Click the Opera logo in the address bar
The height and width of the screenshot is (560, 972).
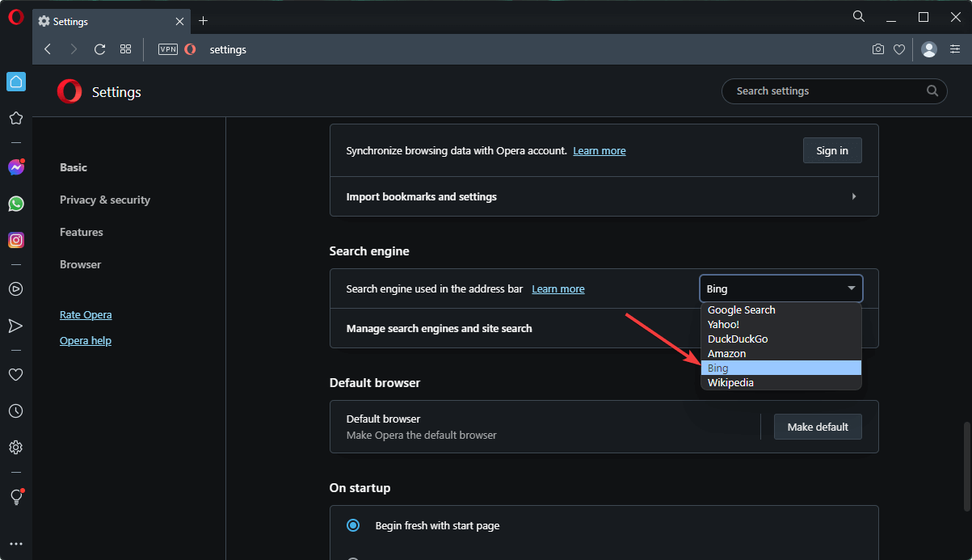(190, 49)
